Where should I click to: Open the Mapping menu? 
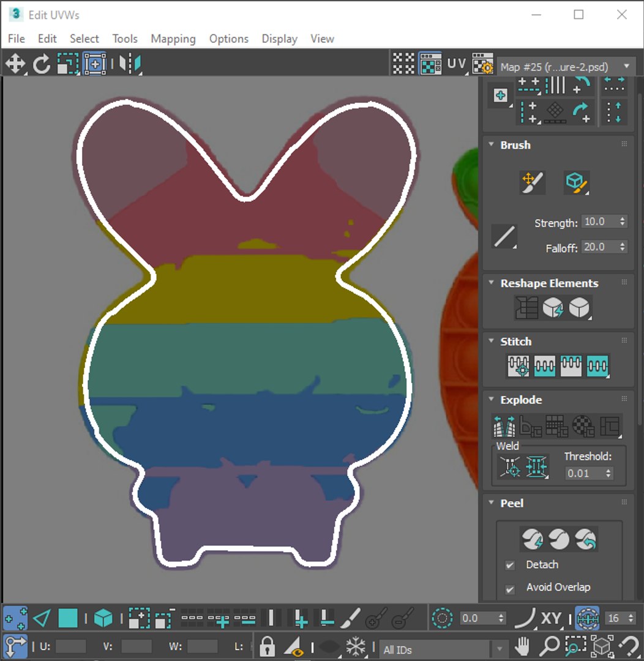pos(173,39)
